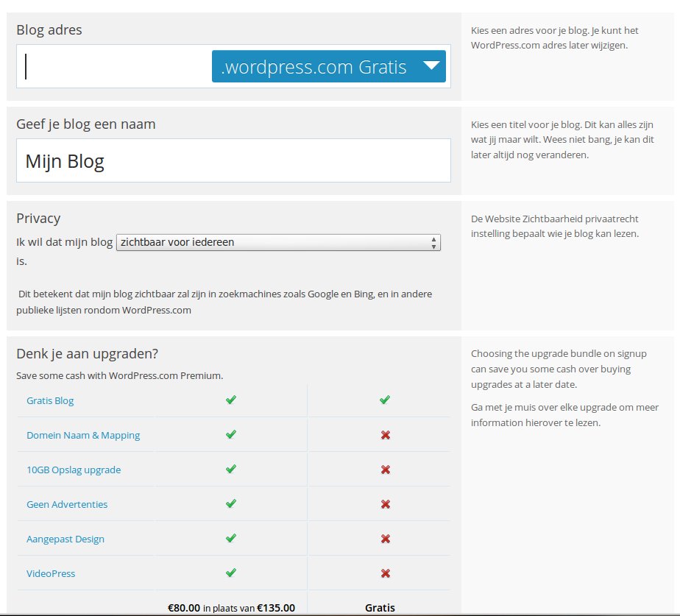Open the Geen Advertenties link

(x=67, y=505)
